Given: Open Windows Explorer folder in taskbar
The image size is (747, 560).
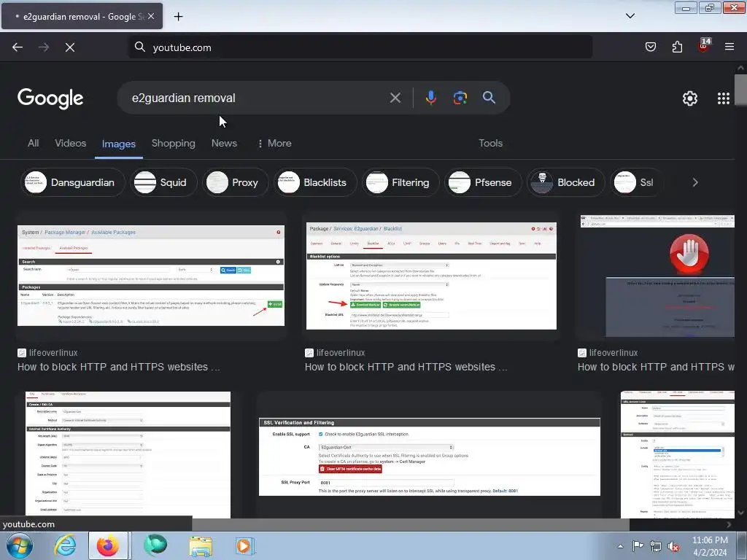Looking at the screenshot, I should tap(201, 546).
